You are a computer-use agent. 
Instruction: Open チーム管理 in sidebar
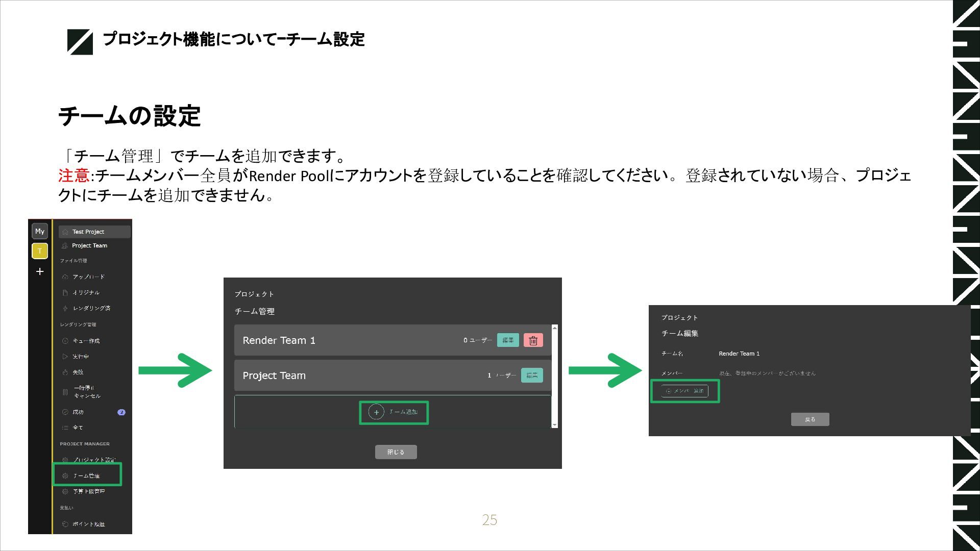click(x=86, y=475)
